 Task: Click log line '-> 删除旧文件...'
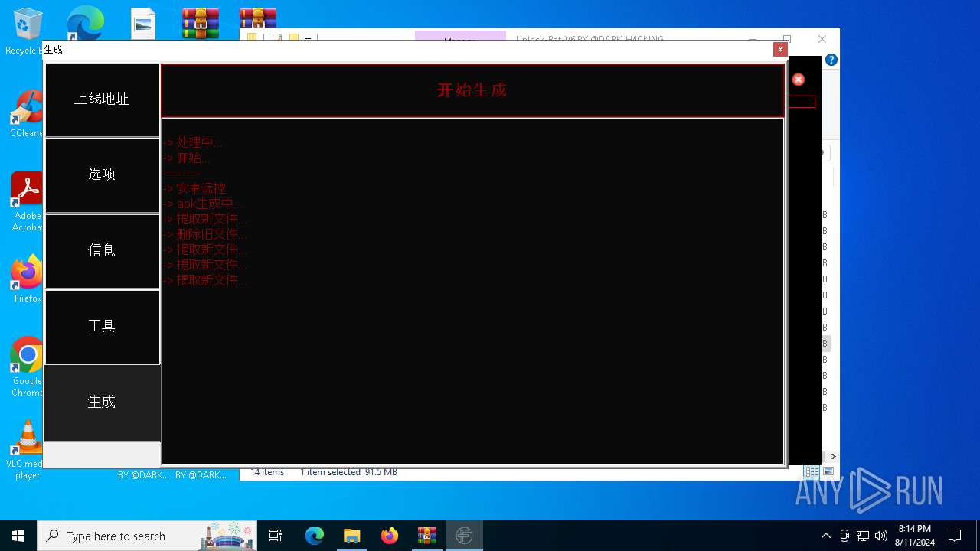point(205,234)
